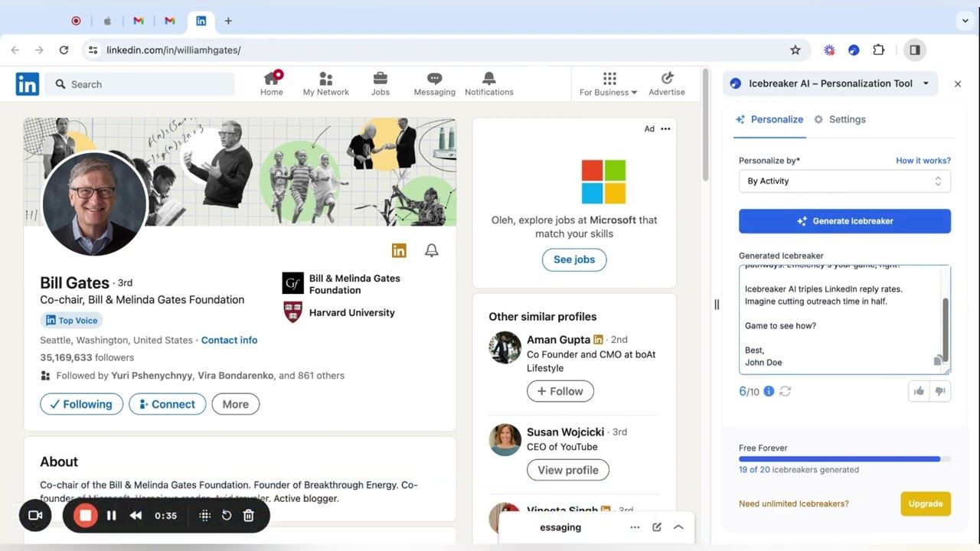This screenshot has height=551, width=980.
Task: Open Messaging icon in navbar
Action: (435, 78)
